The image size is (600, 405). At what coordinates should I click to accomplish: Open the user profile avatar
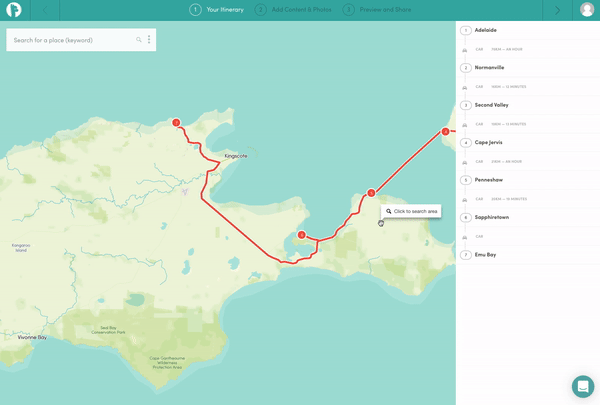coord(587,10)
